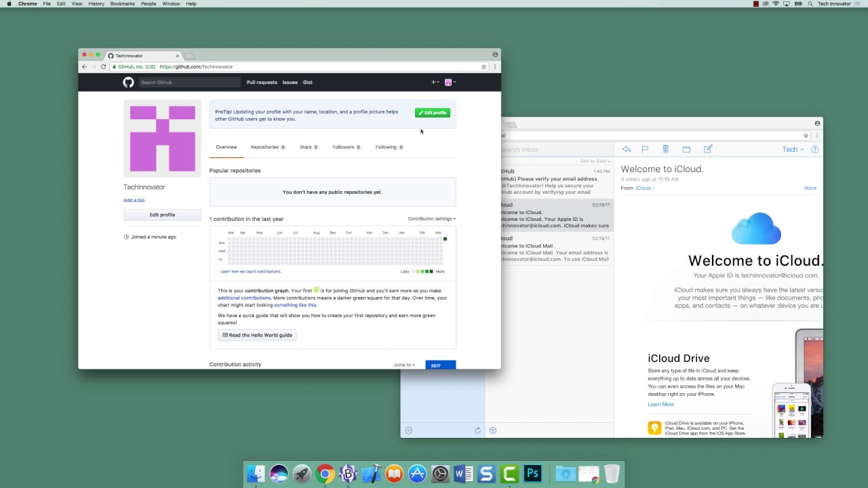Open the Jump to dropdown in Contribution activity
This screenshot has width=868, height=488.
403,365
